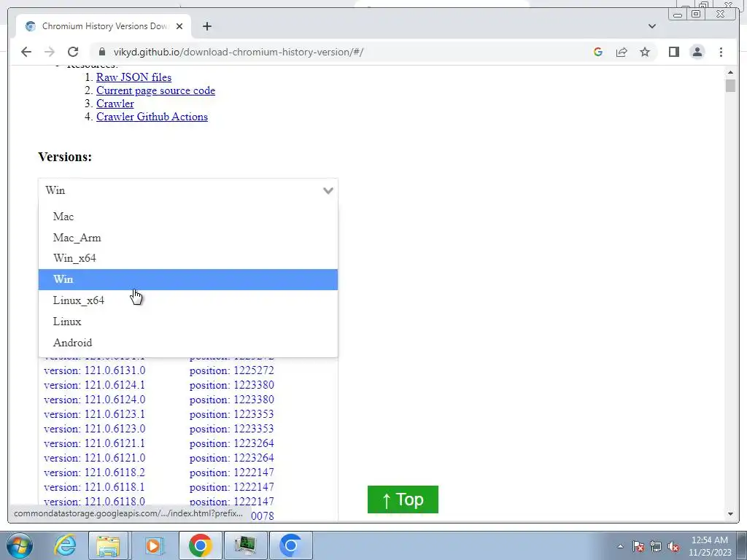View site information lock icon
The height and width of the screenshot is (560, 747).
pyautogui.click(x=102, y=52)
